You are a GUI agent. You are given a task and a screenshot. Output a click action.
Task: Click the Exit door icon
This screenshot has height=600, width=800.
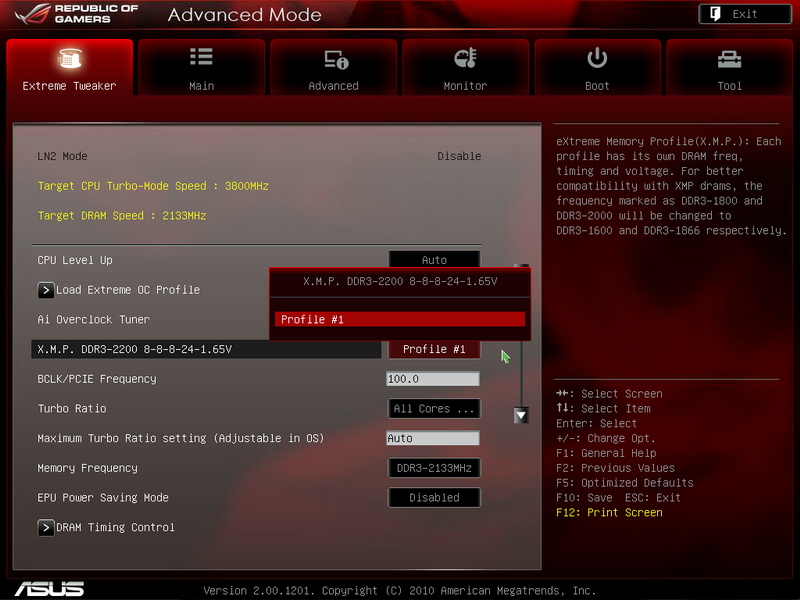coord(715,14)
